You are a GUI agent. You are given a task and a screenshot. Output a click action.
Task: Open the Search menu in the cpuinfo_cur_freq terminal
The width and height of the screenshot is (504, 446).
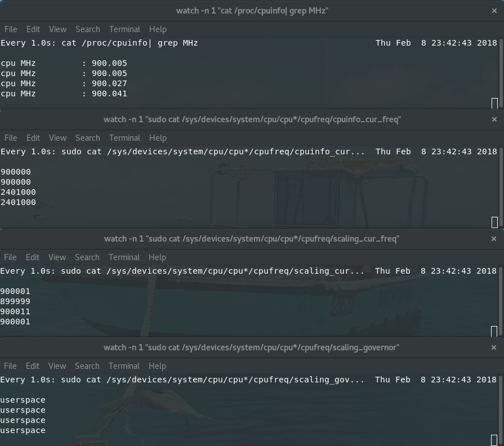click(87, 137)
